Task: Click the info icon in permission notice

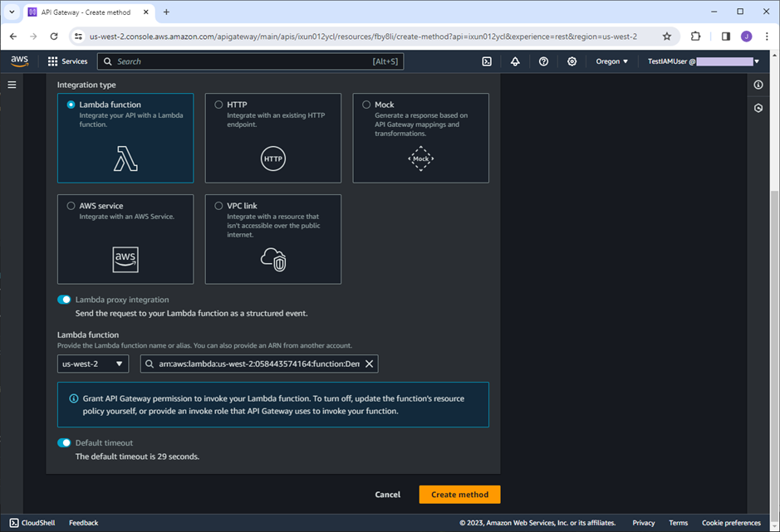Action: pyautogui.click(x=74, y=398)
